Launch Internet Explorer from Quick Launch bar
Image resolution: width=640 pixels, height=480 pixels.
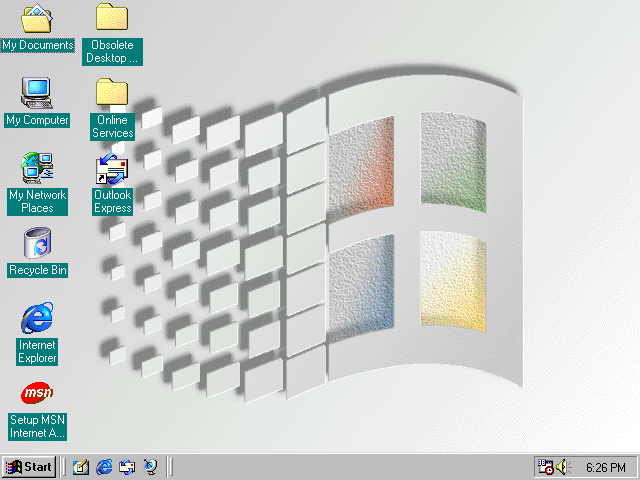tap(104, 467)
